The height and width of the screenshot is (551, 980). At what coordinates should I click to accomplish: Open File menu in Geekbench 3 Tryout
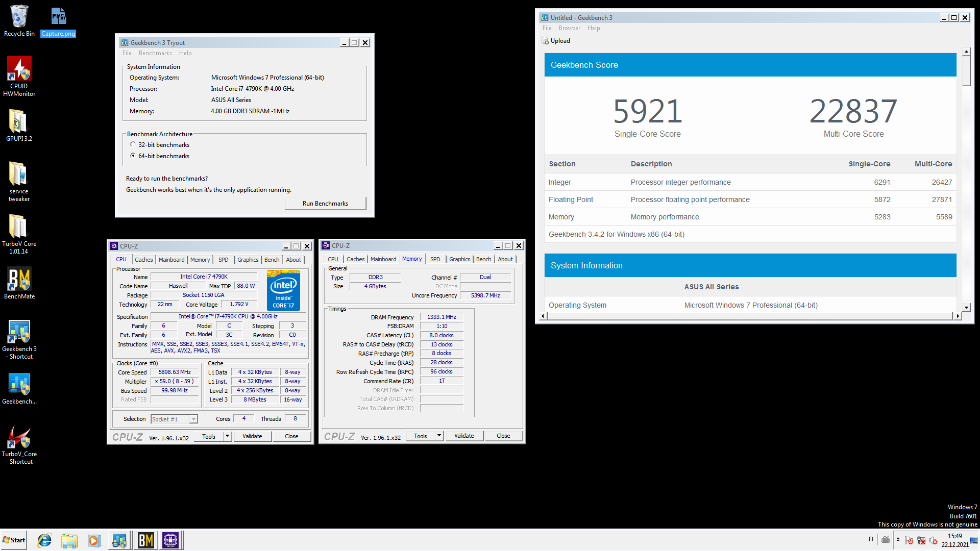coord(127,53)
